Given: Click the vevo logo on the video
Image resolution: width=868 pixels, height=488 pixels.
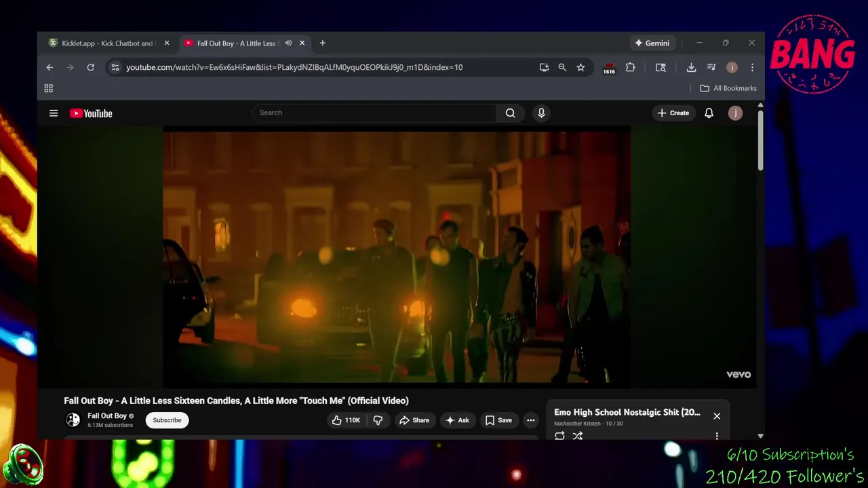Looking at the screenshot, I should coord(738,374).
